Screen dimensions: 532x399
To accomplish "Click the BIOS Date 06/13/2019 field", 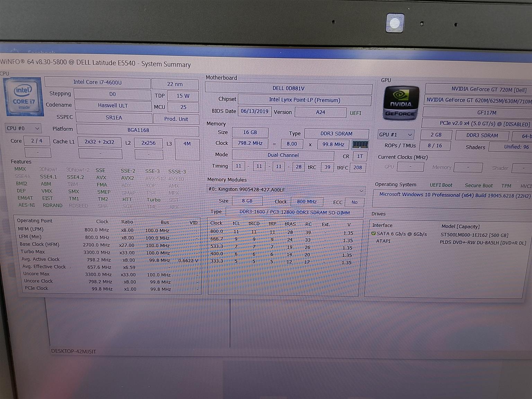I will [254, 111].
